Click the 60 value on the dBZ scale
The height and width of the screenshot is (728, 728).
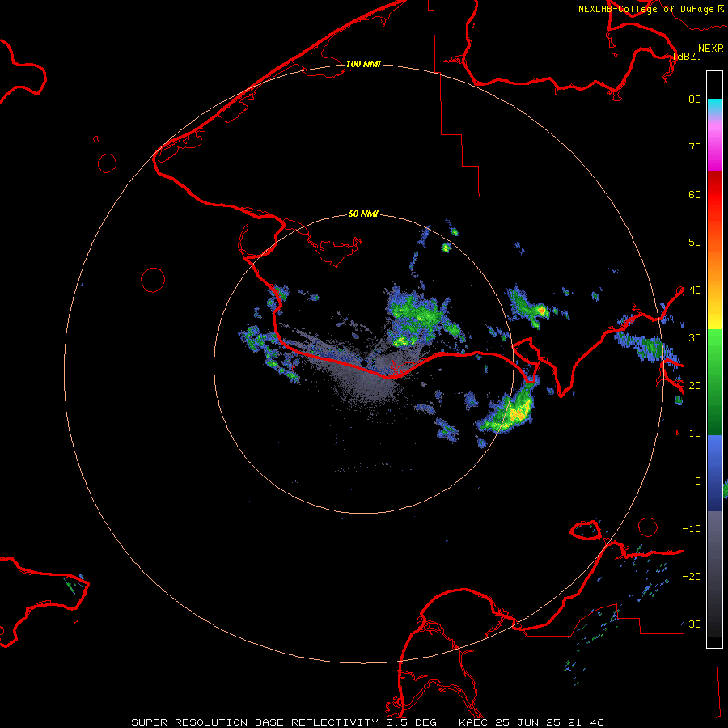695,194
